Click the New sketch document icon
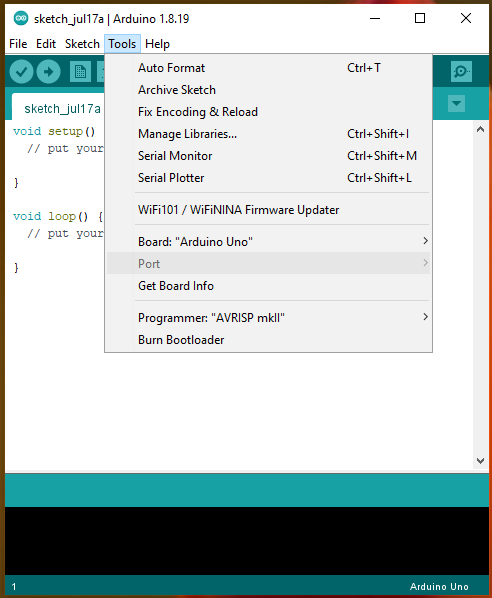The width and height of the screenshot is (492, 598). point(80,71)
